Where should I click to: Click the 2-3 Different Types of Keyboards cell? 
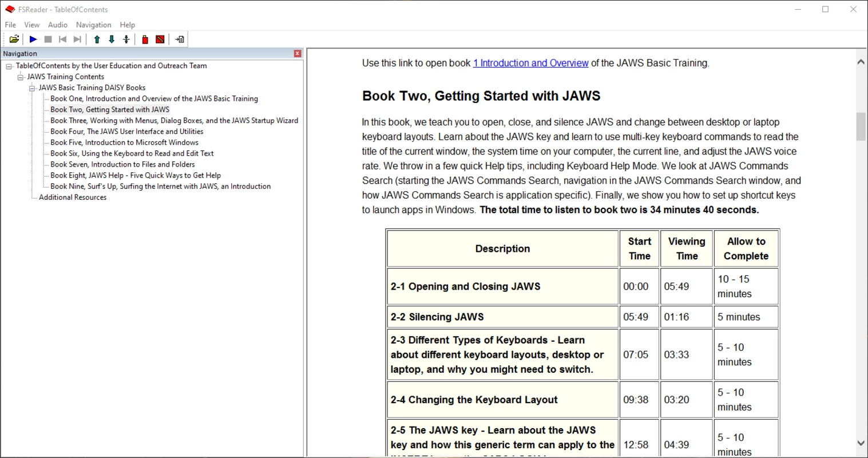click(x=502, y=354)
